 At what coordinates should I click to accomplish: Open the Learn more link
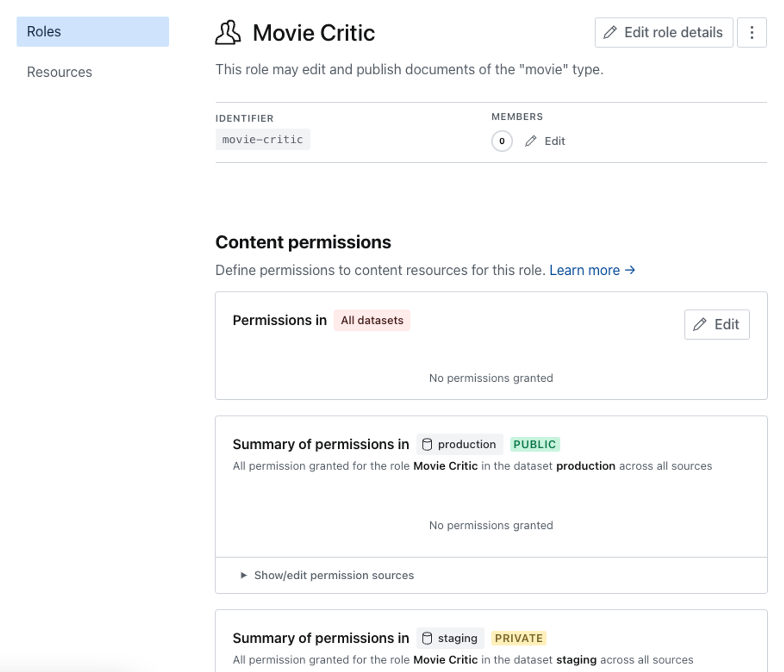click(x=584, y=270)
